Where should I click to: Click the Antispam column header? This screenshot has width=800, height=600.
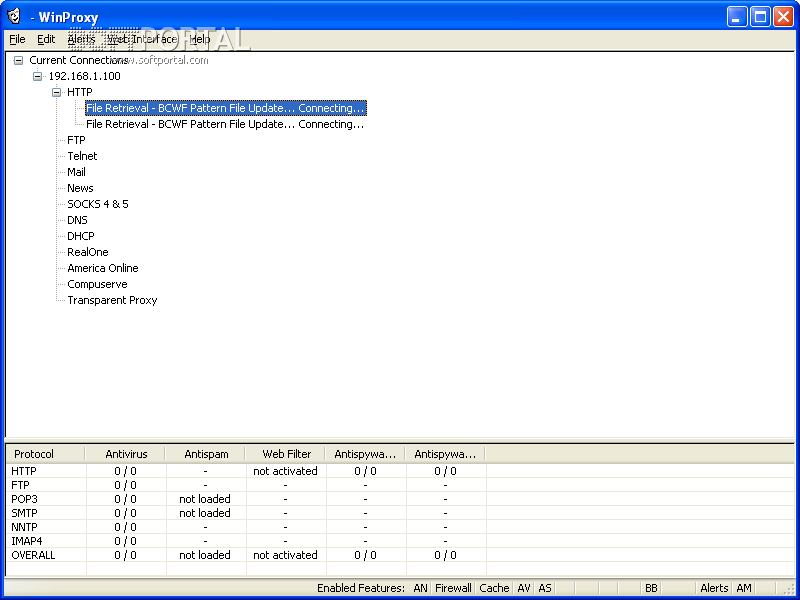click(x=206, y=454)
